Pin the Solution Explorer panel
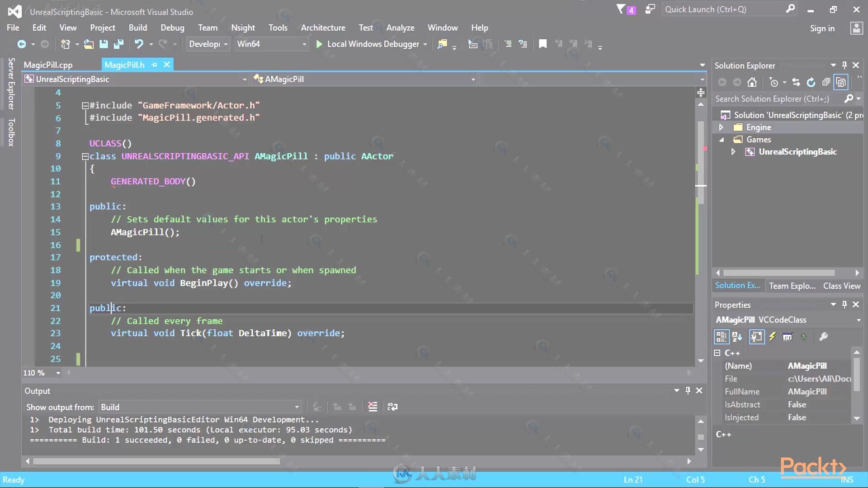Screen dimensions: 868x488 pyautogui.click(x=844, y=65)
